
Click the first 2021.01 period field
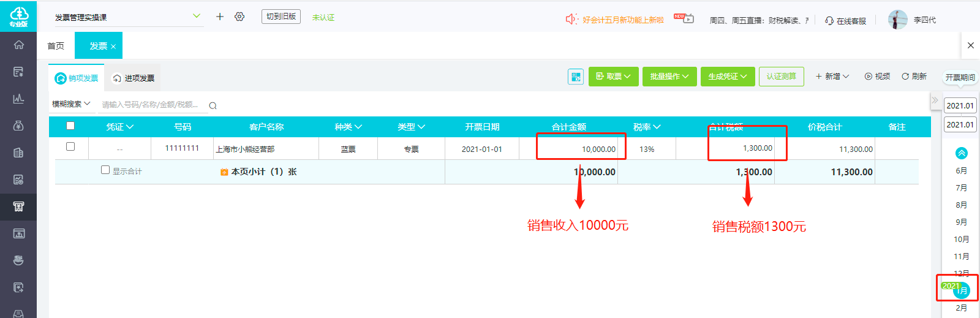pos(960,105)
